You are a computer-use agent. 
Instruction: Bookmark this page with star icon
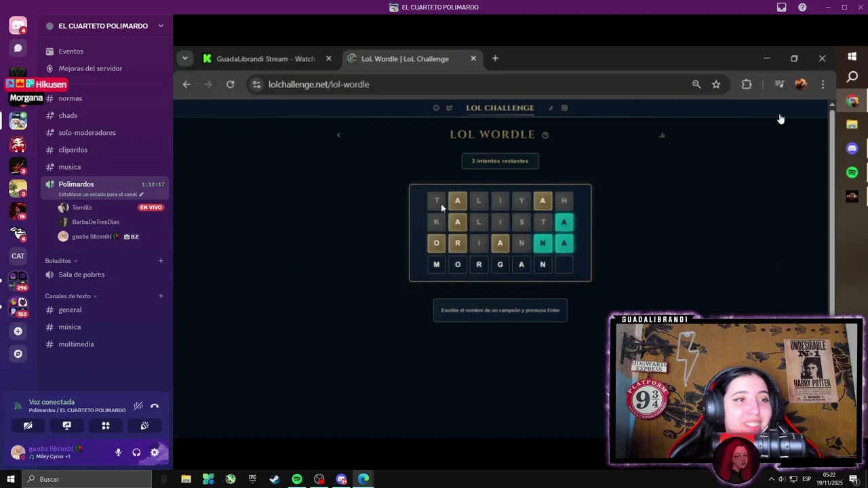716,85
